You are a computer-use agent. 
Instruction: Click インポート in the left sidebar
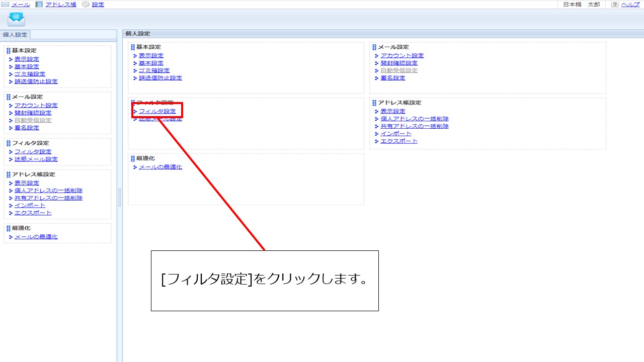[x=30, y=206]
